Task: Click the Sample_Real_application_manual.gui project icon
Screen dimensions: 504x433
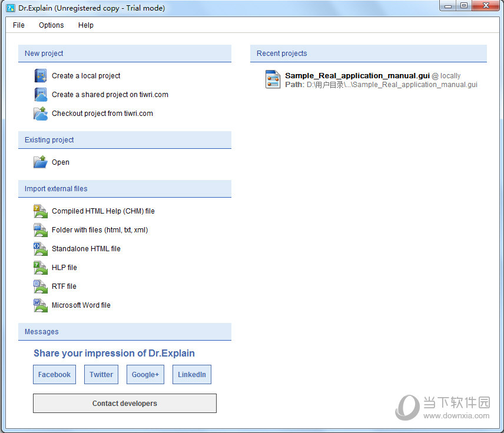Action: [x=273, y=79]
